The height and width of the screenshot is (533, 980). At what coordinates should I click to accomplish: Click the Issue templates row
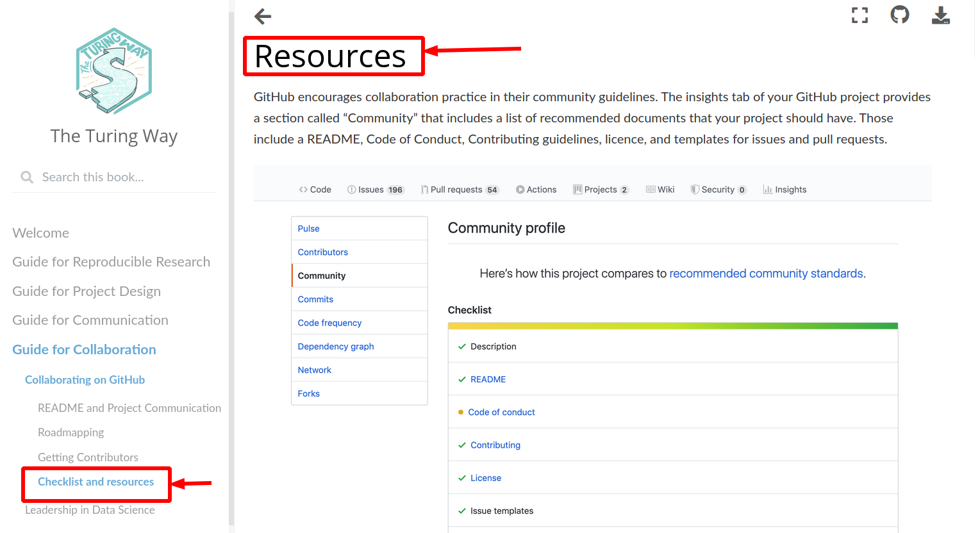tap(673, 511)
